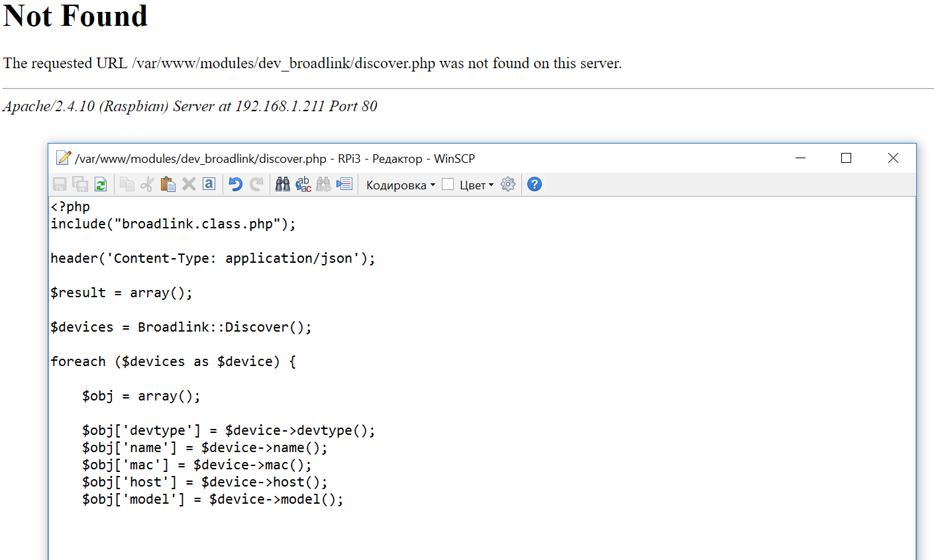Image resolution: width=934 pixels, height=560 pixels.
Task: Click the white color swatch box
Action: coord(448,185)
